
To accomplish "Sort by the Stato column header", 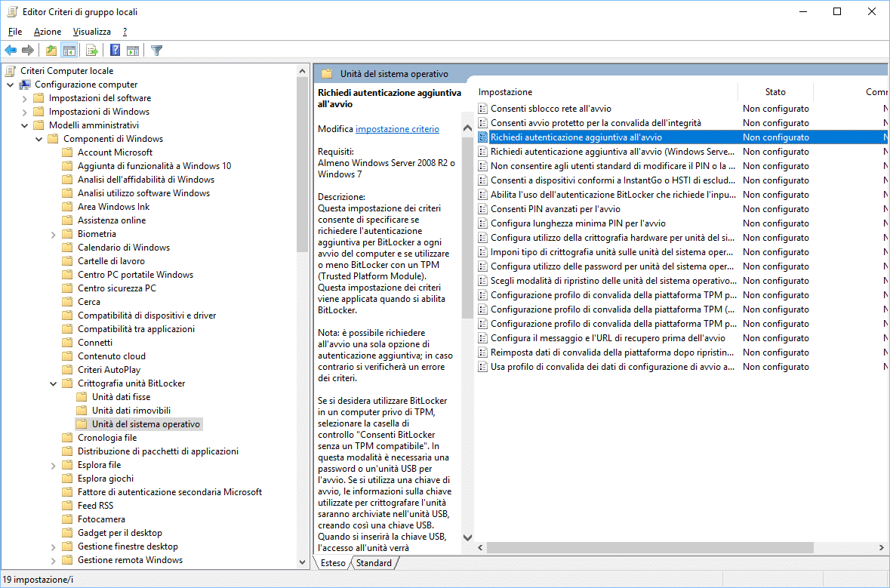I will 775,92.
